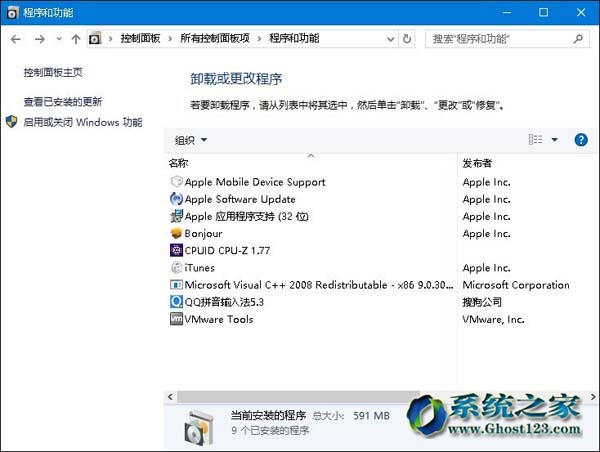The height and width of the screenshot is (452, 600).
Task: Click the 所有控制面板项 breadcrumb
Action: click(x=215, y=39)
